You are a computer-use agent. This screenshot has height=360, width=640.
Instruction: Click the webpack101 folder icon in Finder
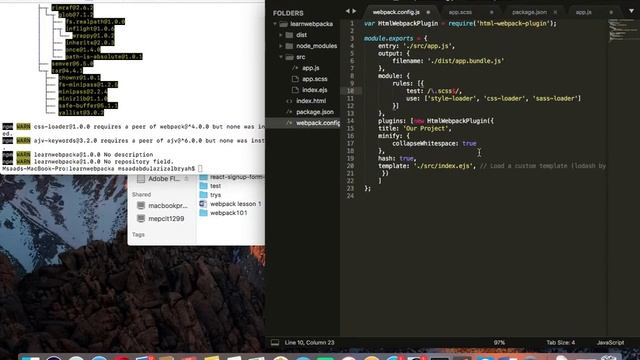click(204, 213)
